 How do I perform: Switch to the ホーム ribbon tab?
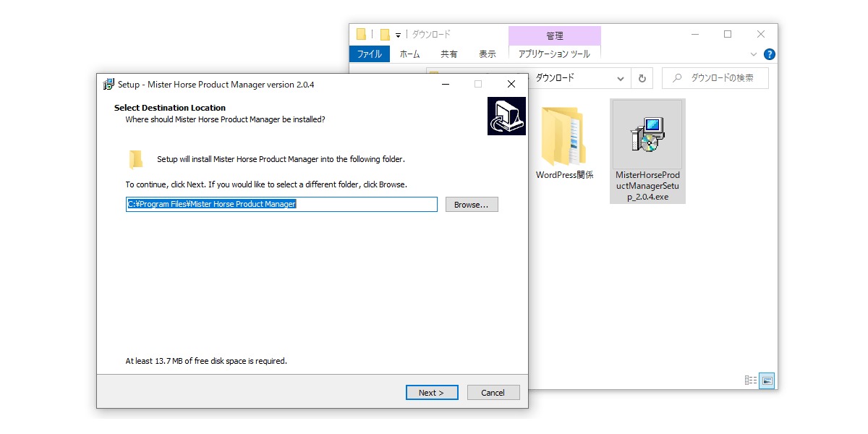pos(409,54)
